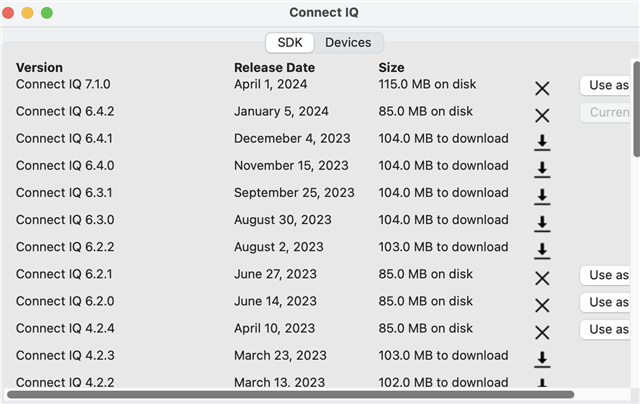Download Connect IQ 6.2.2 SDK
The image size is (640, 404).
(542, 251)
